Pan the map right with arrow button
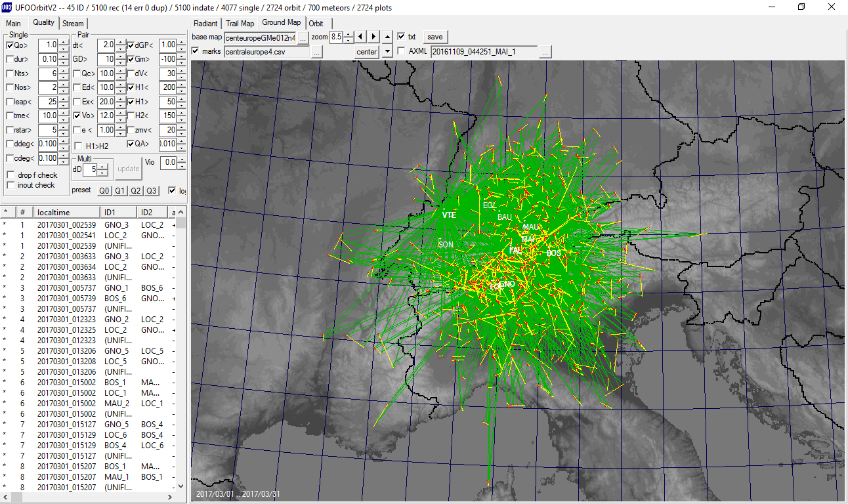Viewport: 848px width, 504px height. click(373, 37)
